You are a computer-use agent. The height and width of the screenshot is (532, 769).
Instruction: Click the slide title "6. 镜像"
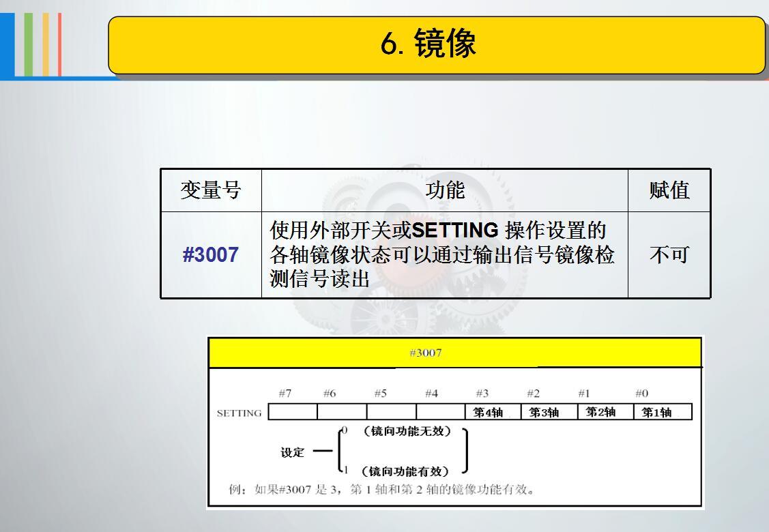click(x=428, y=43)
